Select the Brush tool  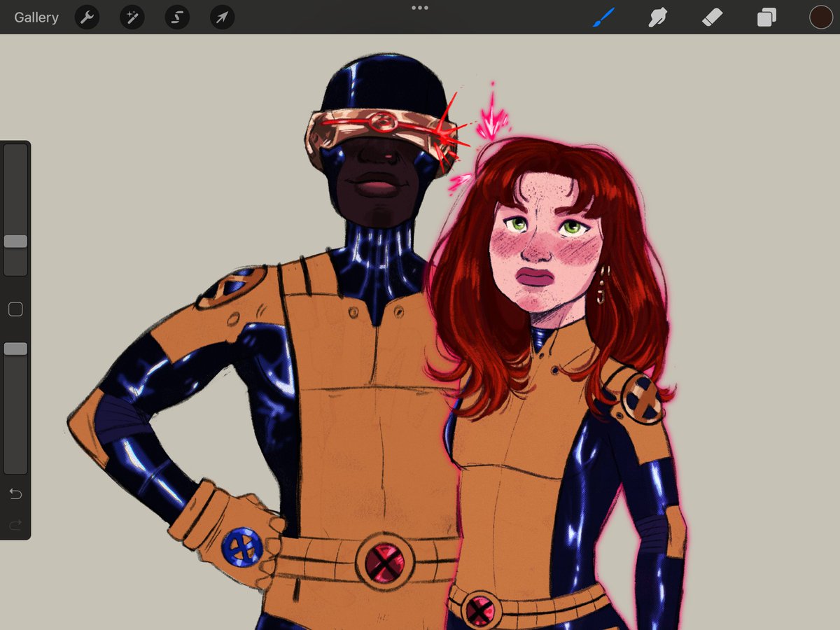(x=603, y=17)
